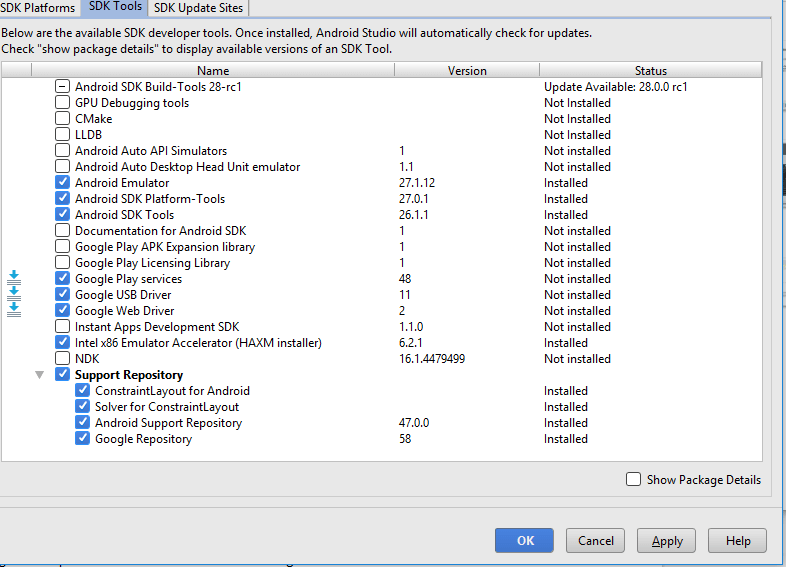Open the SDK Update Sites tab
Image resolution: width=786 pixels, height=567 pixels.
pos(196,8)
